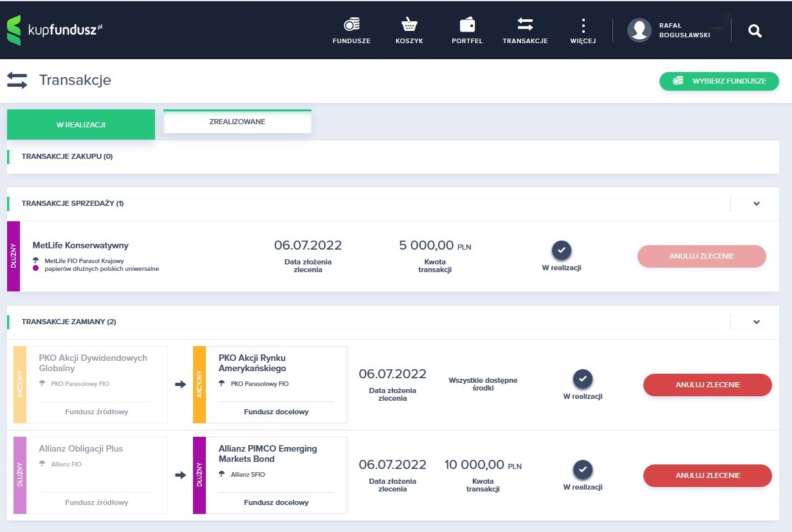Screen dimensions: 792x532
Task: Open Fundusze coins icon in navbar
Action: click(351, 24)
